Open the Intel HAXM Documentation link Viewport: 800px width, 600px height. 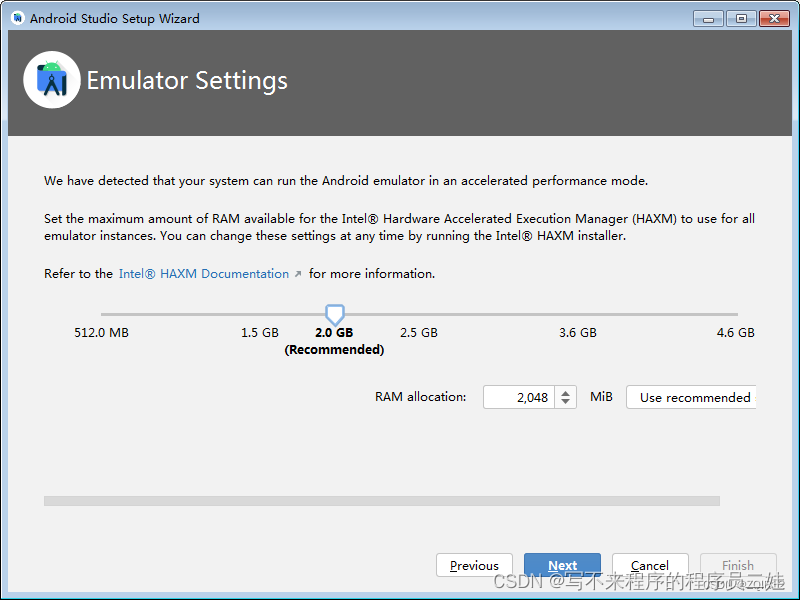(x=204, y=274)
